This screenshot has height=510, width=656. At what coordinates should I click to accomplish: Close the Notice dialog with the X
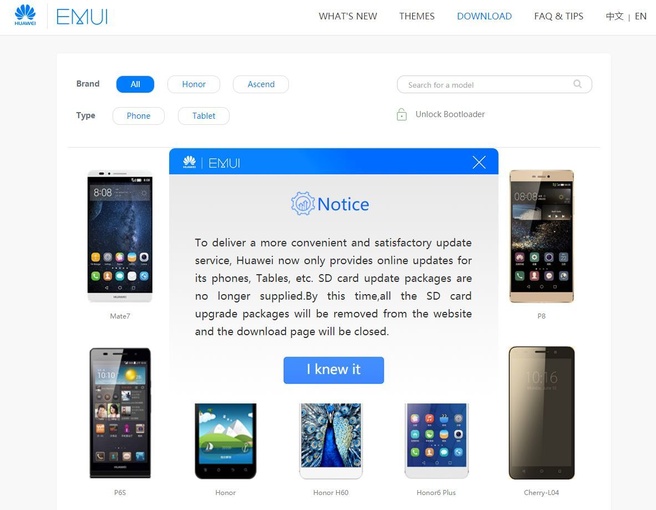pos(479,162)
